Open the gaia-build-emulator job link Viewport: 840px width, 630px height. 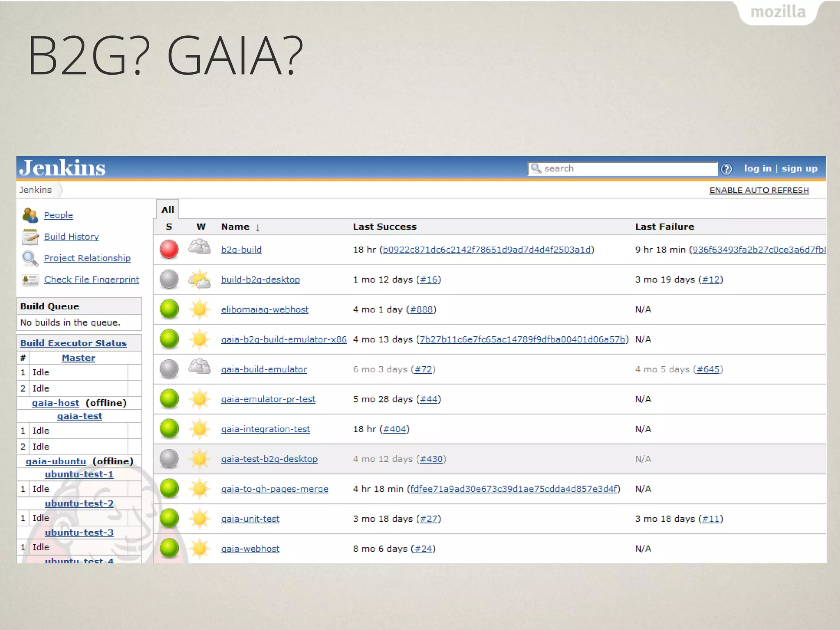264,369
